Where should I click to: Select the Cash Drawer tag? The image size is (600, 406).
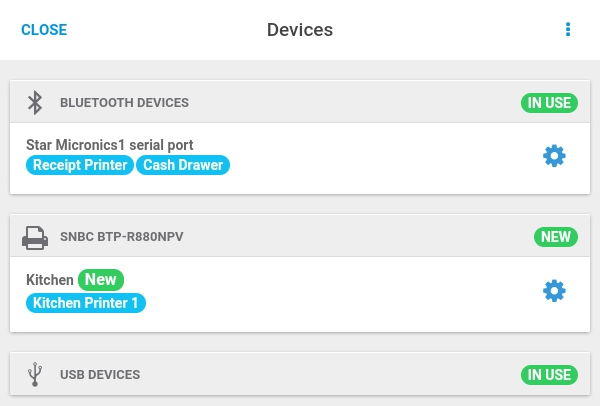(x=183, y=165)
